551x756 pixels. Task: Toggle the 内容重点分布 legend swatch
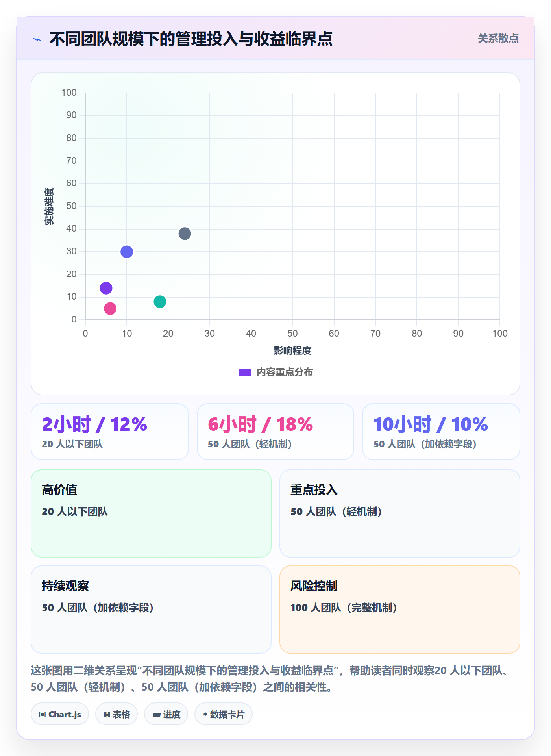245,372
